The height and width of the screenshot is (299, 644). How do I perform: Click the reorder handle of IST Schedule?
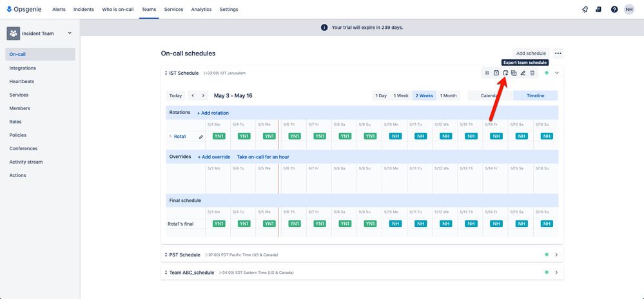point(166,73)
